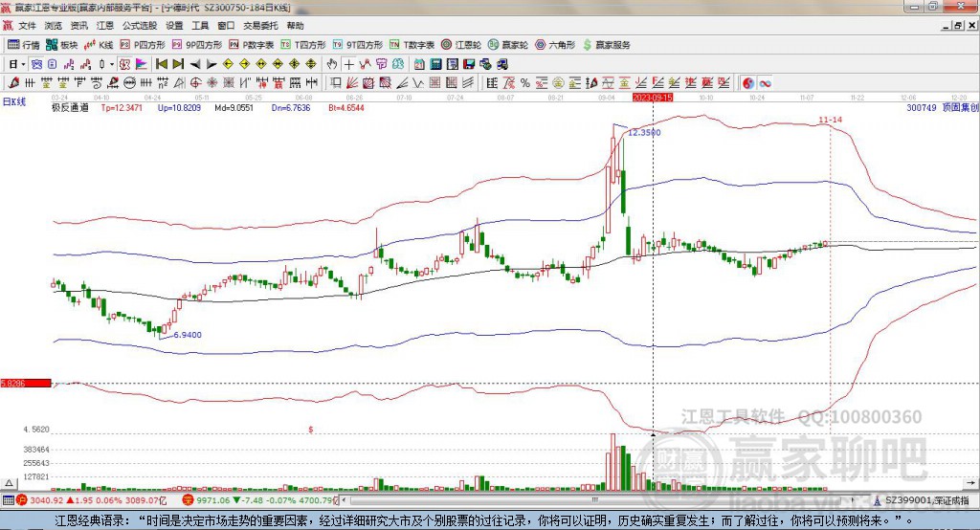Open the 公式选股 menu
Image resolution: width=980 pixels, height=530 pixels.
(140, 26)
